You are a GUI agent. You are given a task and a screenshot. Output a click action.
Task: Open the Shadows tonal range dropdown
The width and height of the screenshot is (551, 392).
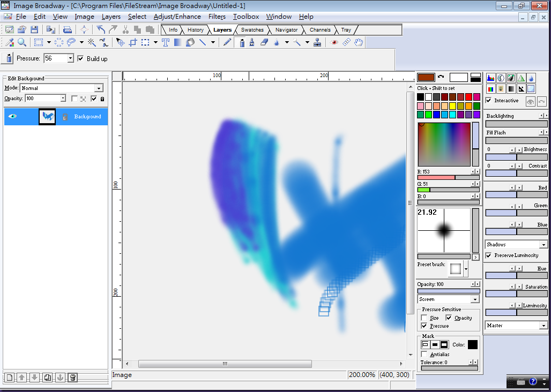click(x=543, y=245)
